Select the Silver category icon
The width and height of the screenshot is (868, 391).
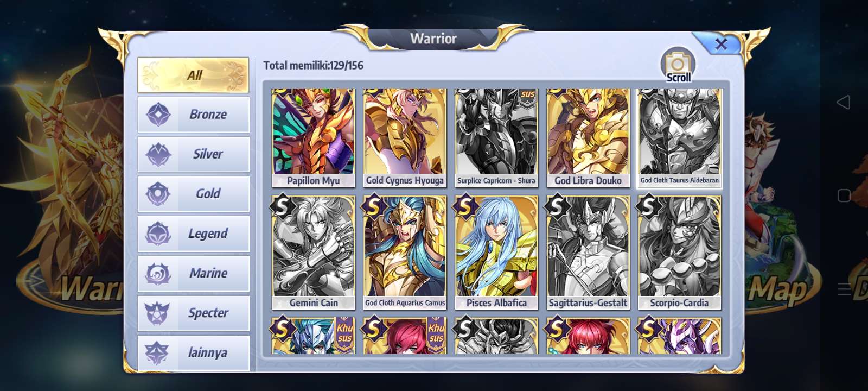click(x=158, y=154)
